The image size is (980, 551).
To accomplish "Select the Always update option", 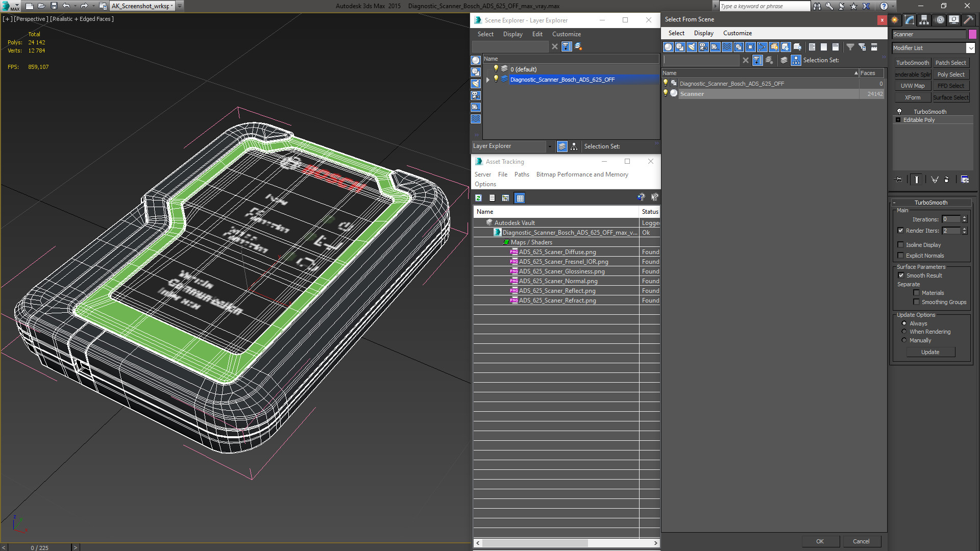I will click(x=904, y=323).
